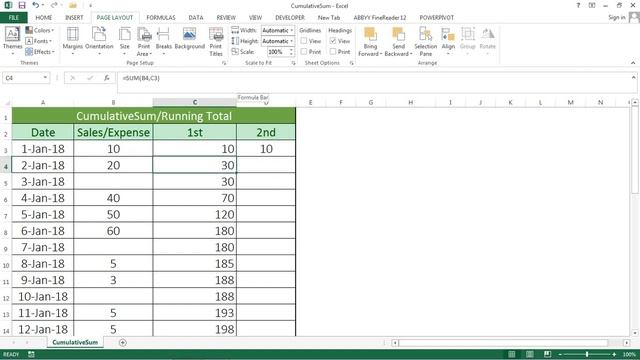
Task: Click the Undo icon
Action: pos(36,5)
